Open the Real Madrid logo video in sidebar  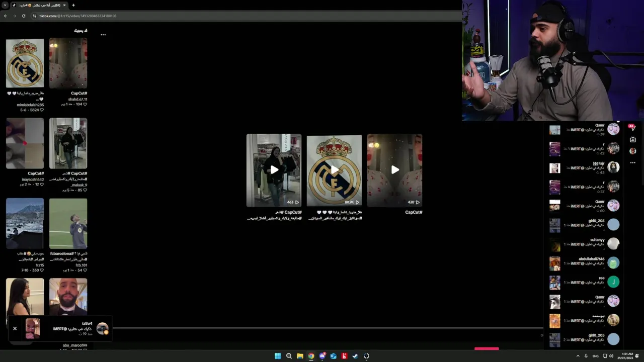point(25,63)
